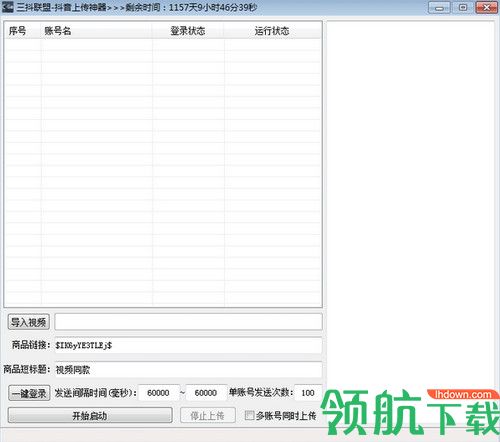Maximize the 三抖联盟 window
Viewport: 500px width, 442px height.
[x=463, y=7]
